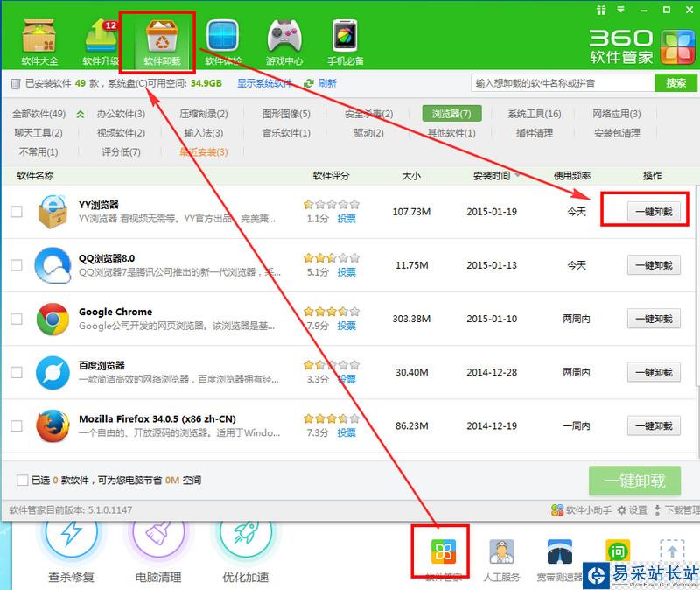Click the trash can icon beside 已安装软件
The width and height of the screenshot is (700, 590).
click(x=16, y=83)
